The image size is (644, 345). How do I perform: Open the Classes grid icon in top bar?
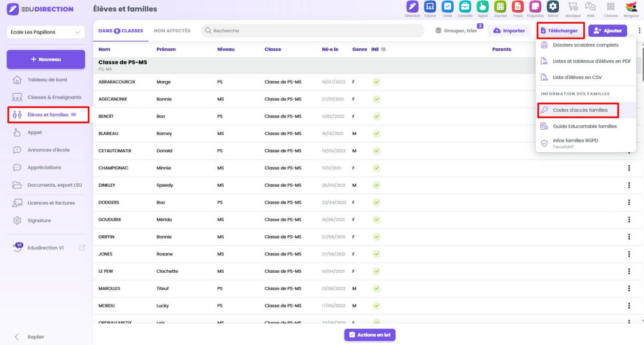click(611, 7)
